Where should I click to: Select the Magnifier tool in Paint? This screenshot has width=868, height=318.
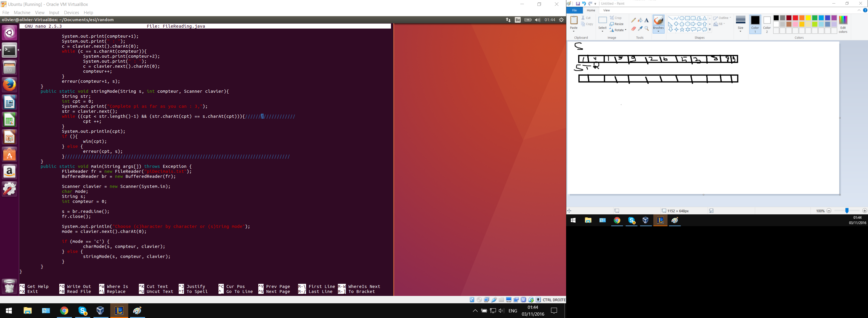(646, 29)
